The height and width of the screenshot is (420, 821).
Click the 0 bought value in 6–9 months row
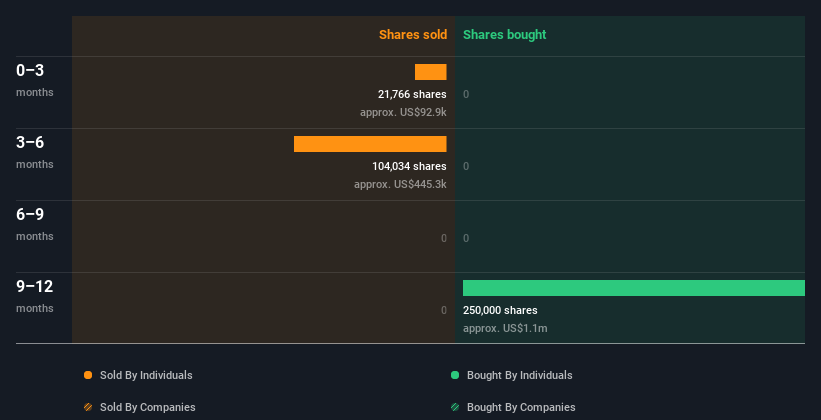click(x=466, y=238)
